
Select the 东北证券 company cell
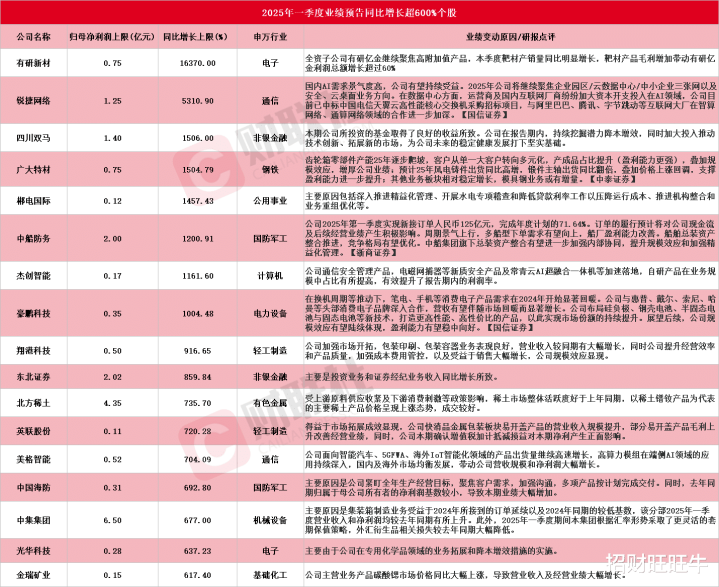[33, 377]
